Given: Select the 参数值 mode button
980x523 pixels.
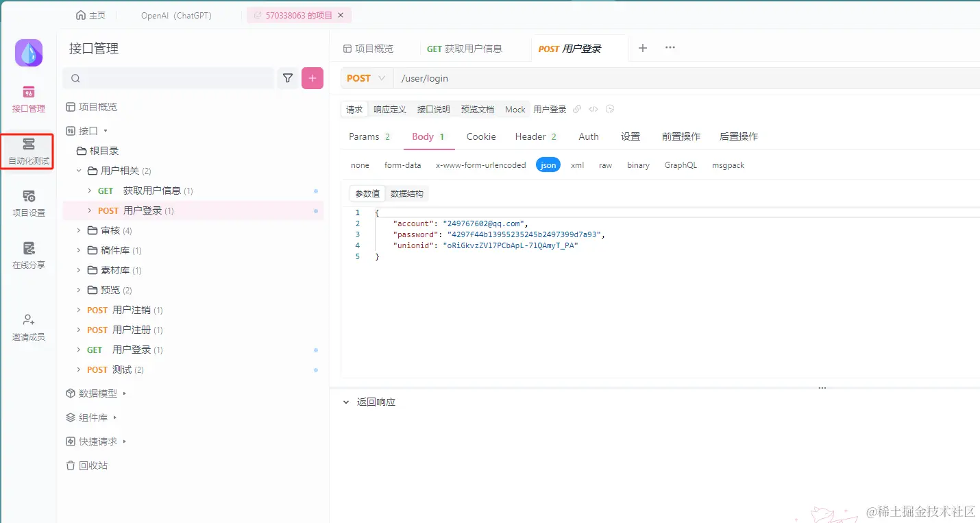Looking at the screenshot, I should coord(367,194).
